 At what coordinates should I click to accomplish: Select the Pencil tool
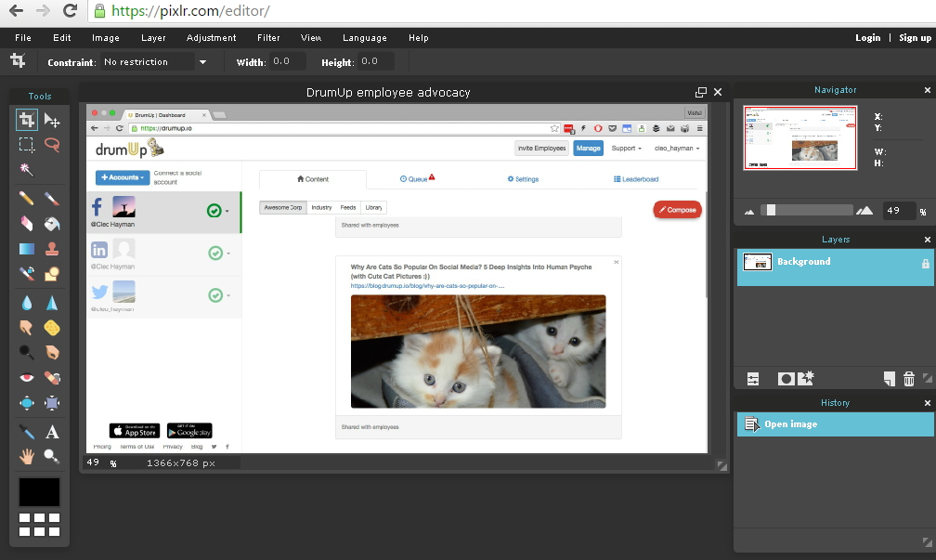tap(26, 198)
